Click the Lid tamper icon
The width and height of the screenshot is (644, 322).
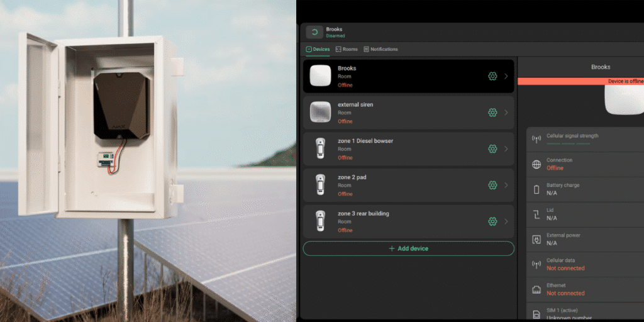click(536, 214)
